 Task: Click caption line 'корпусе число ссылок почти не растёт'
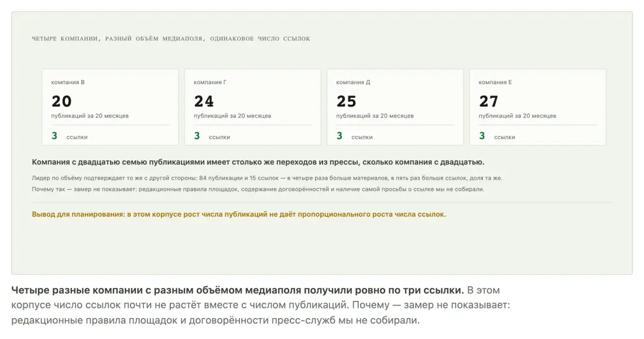[261, 305]
